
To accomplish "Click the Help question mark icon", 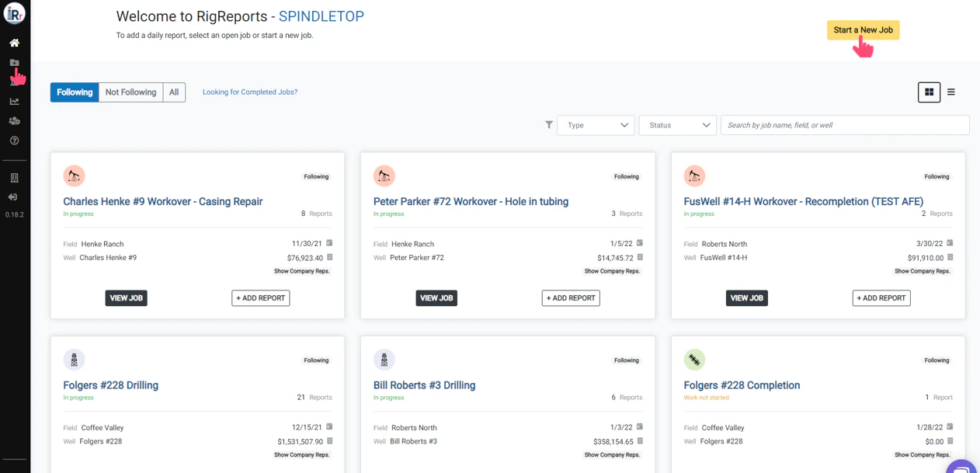I will tap(14, 141).
